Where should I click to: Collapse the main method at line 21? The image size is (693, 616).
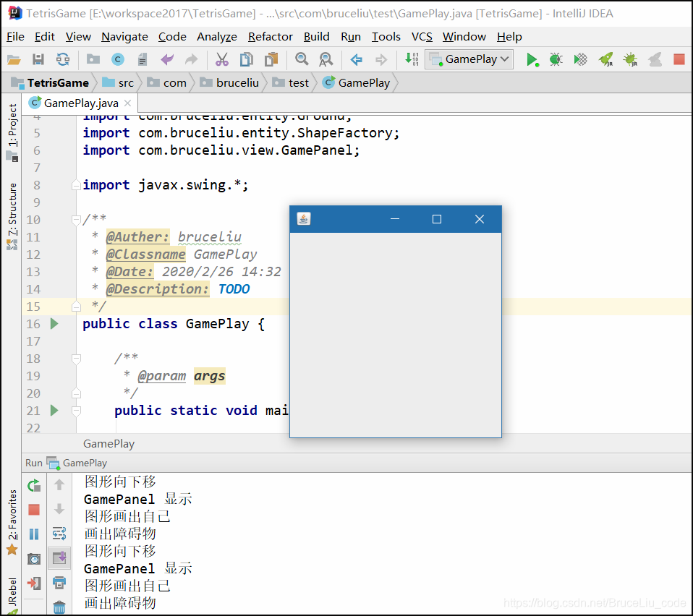point(76,411)
